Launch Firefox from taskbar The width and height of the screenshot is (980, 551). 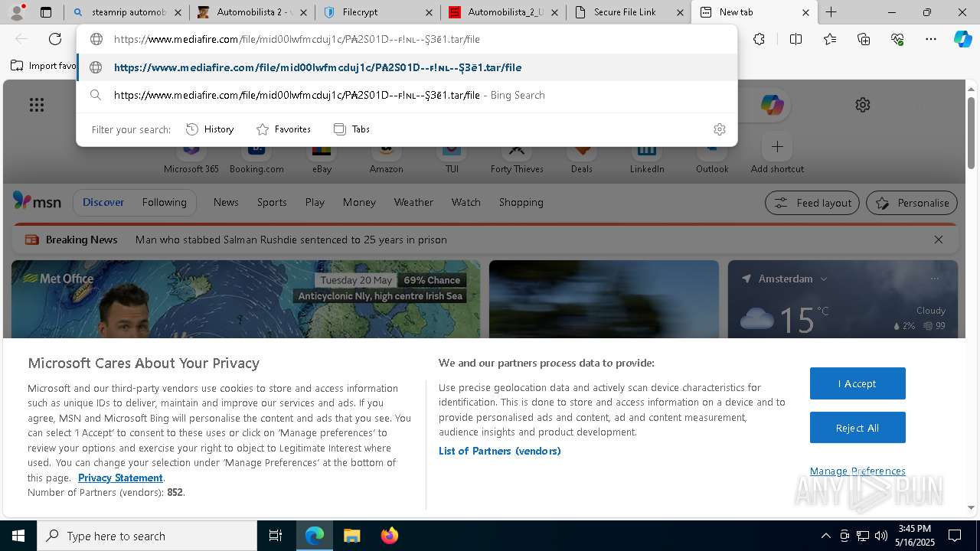tap(389, 536)
